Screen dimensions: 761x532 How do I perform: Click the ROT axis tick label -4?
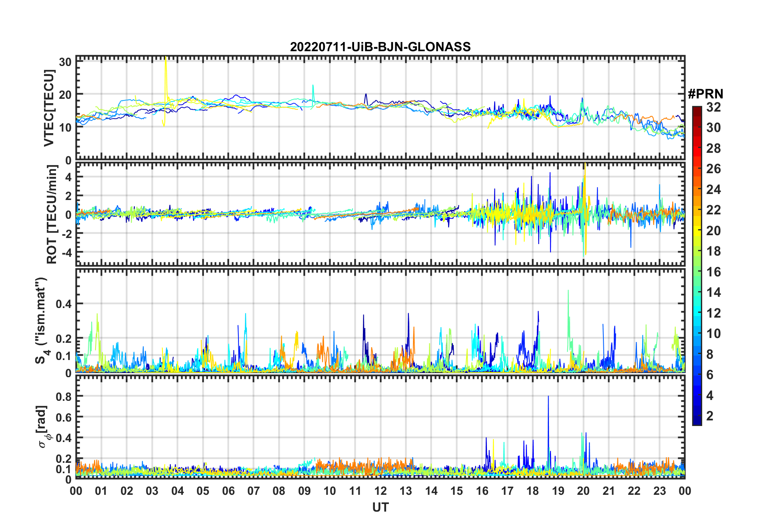pyautogui.click(x=66, y=252)
